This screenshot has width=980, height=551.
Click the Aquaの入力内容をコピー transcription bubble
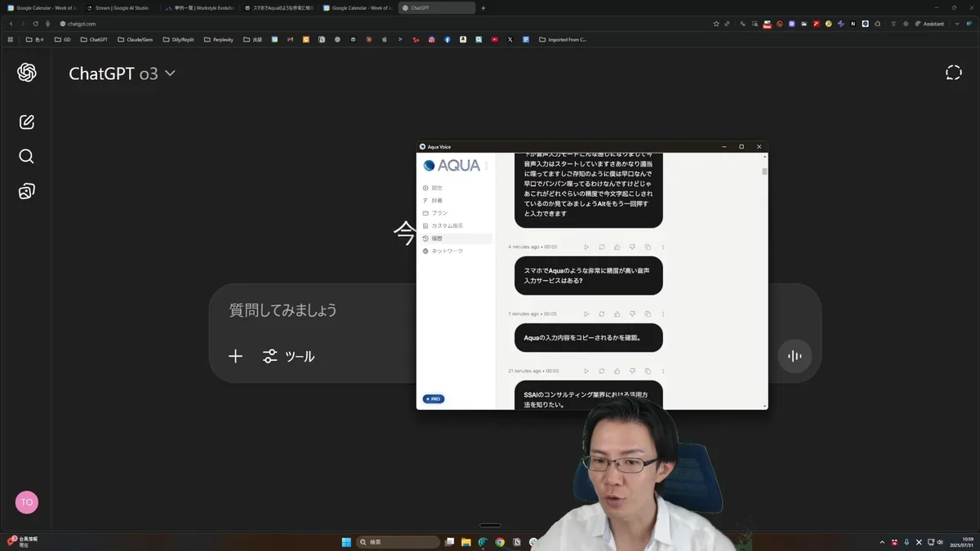coord(589,338)
